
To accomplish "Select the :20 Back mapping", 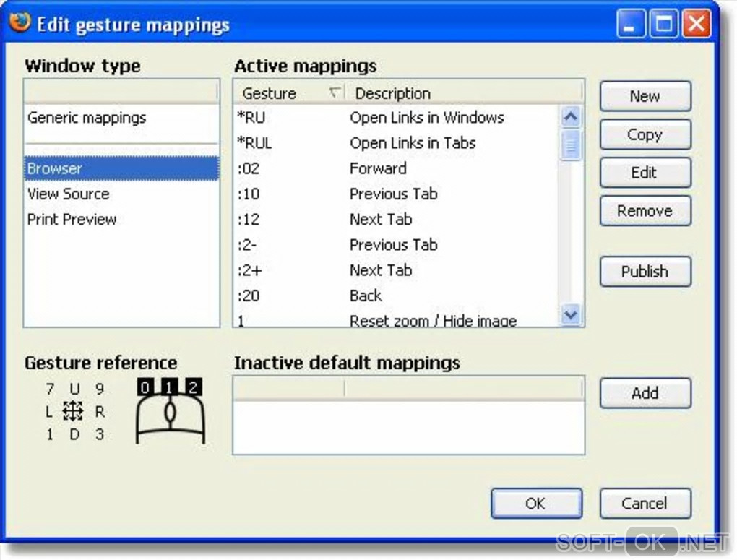I will click(396, 296).
